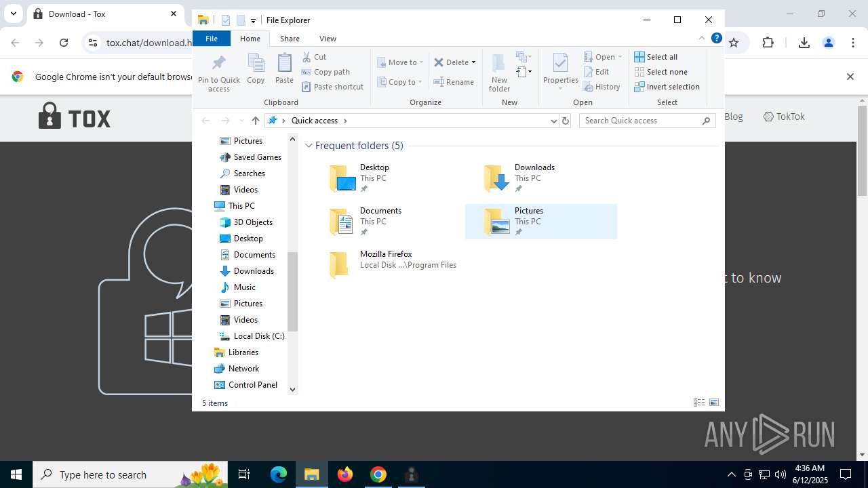Click Invert selection
Screen dimensions: 868x488
click(x=667, y=87)
